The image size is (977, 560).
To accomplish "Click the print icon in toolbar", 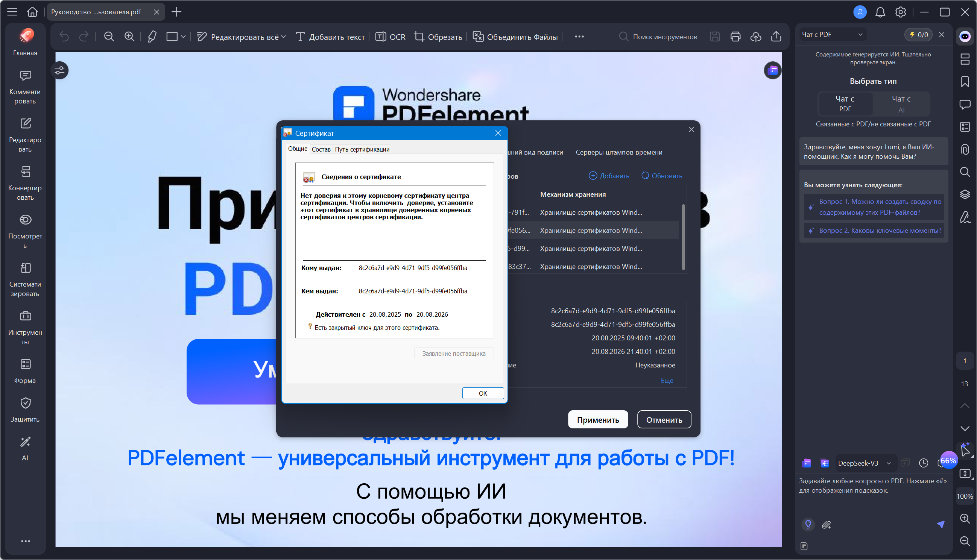I will click(x=735, y=37).
